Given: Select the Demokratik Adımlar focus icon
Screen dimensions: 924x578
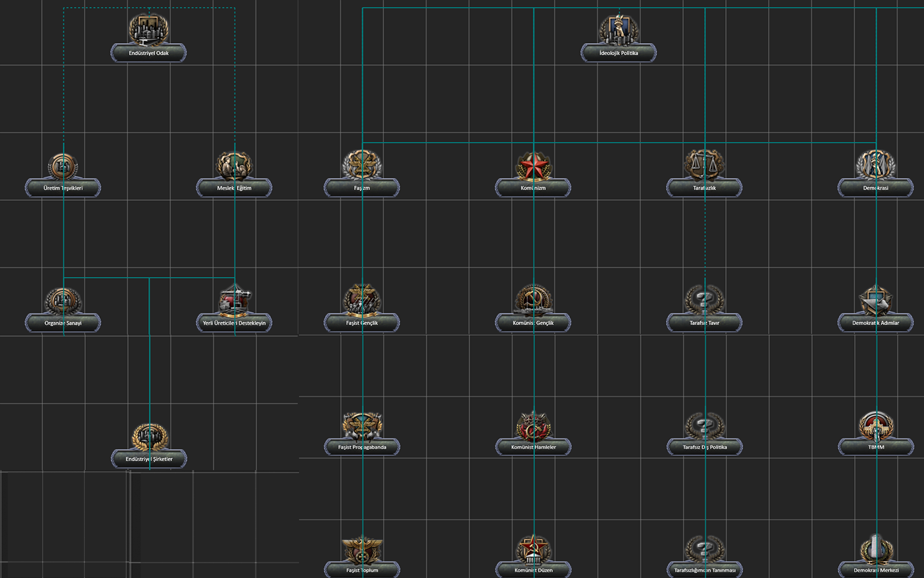Looking at the screenshot, I should click(x=876, y=300).
